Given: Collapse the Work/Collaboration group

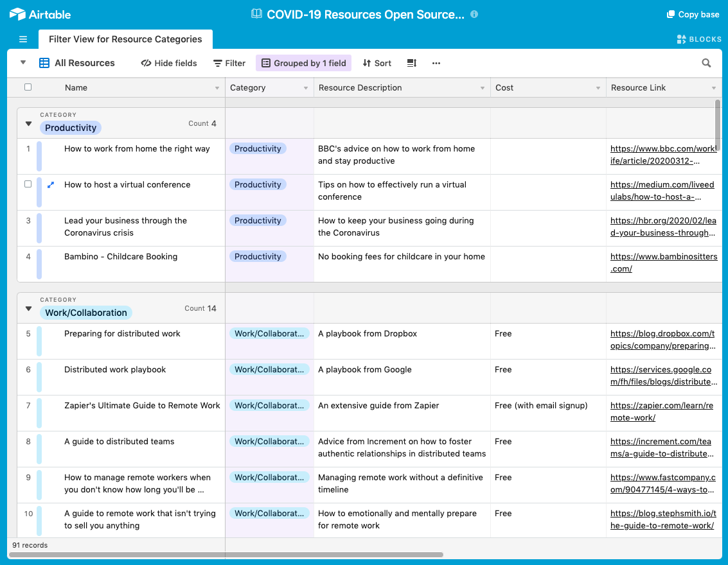Looking at the screenshot, I should (29, 309).
